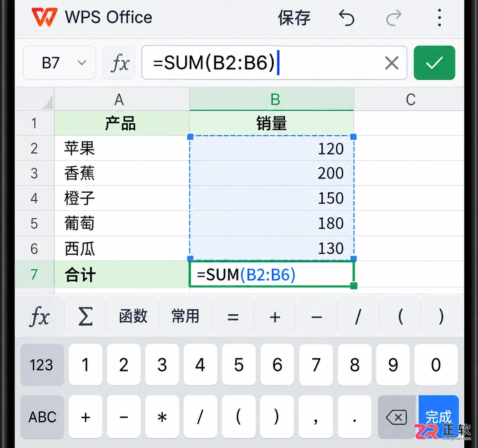
Task: Click the 葡萄 cell
Action: (x=122, y=224)
